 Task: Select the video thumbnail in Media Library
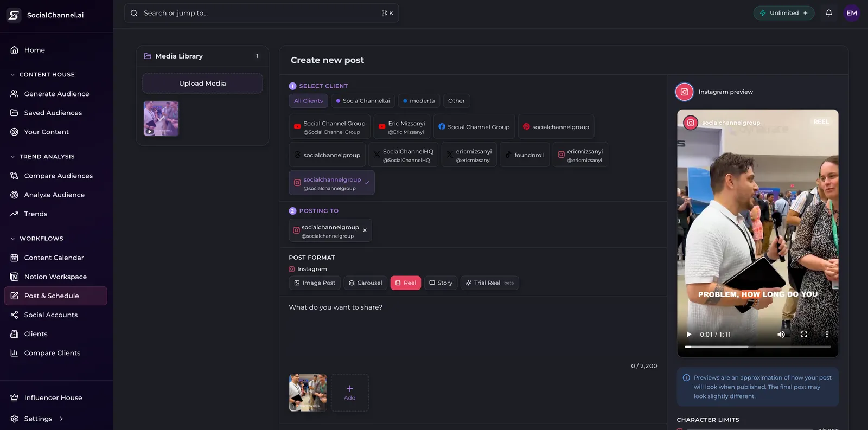point(161,118)
